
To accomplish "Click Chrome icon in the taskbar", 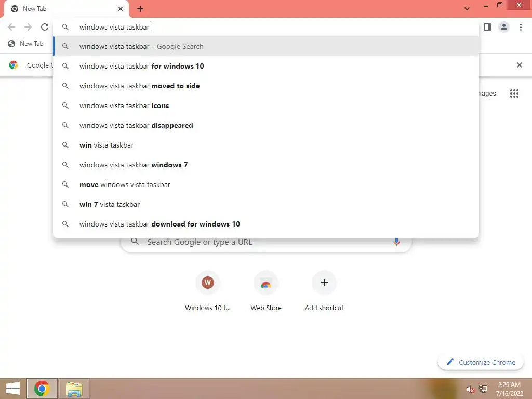I will [42, 389].
